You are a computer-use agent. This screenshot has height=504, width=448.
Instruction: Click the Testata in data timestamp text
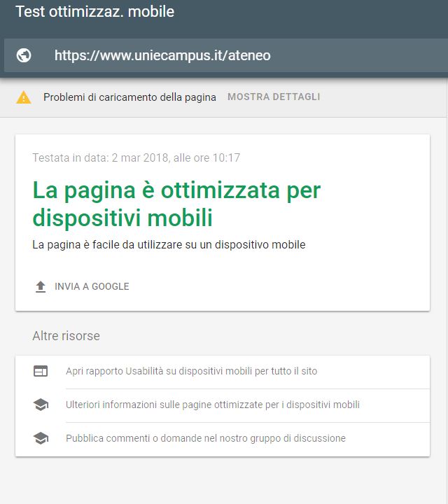(x=136, y=157)
